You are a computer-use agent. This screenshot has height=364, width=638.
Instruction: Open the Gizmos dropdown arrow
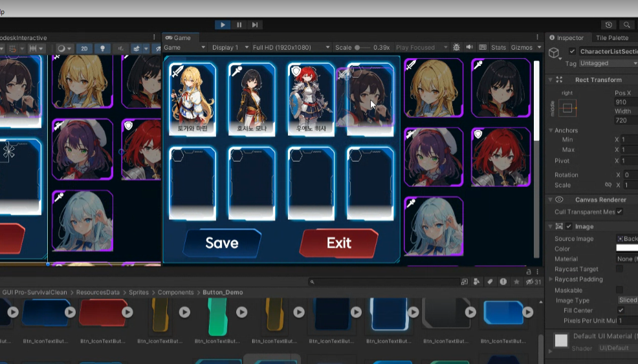540,48
